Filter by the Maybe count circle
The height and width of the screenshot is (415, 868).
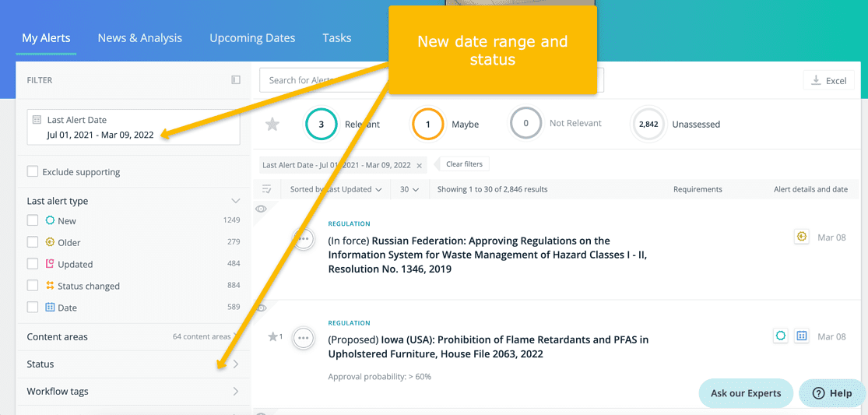(x=427, y=125)
